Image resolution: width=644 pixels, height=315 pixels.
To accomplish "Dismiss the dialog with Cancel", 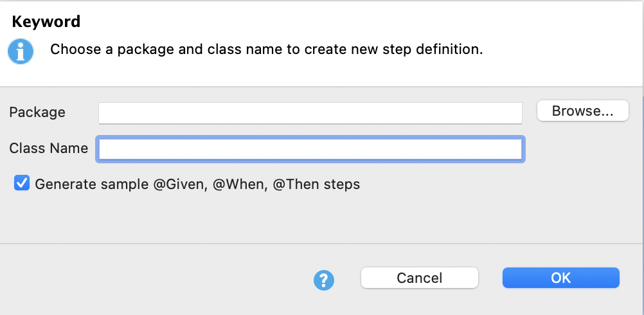I will point(419,278).
